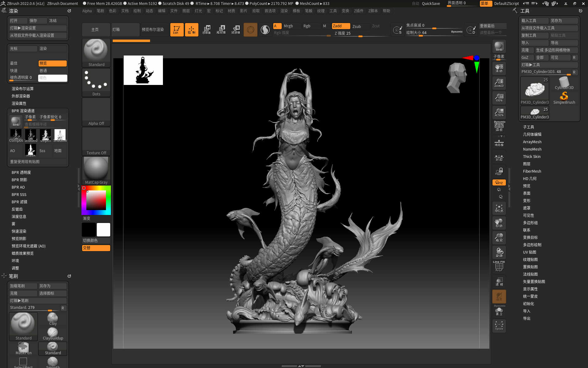This screenshot has width=588, height=368.
Task: Click the silhouette thumbnail preview in the canvas
Action: (x=143, y=70)
